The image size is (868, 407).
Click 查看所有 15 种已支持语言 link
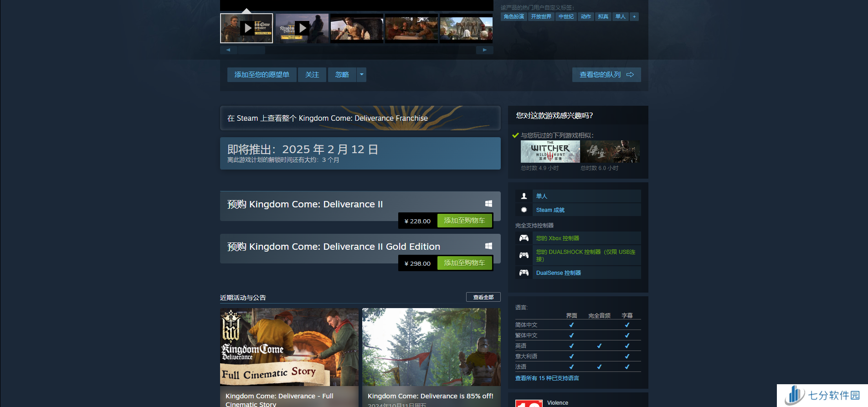(x=547, y=378)
